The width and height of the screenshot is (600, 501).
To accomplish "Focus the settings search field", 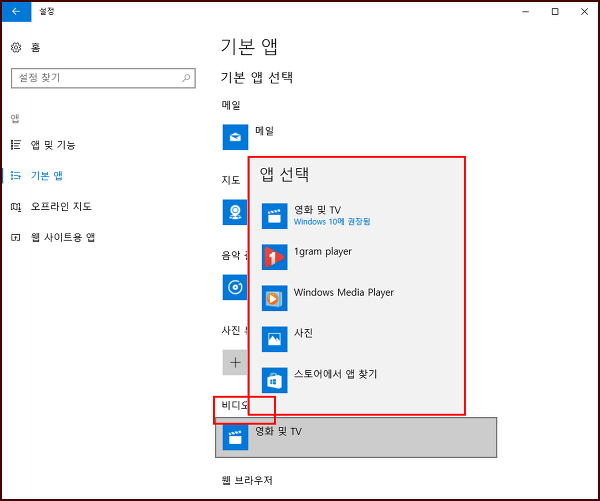I will (103, 78).
